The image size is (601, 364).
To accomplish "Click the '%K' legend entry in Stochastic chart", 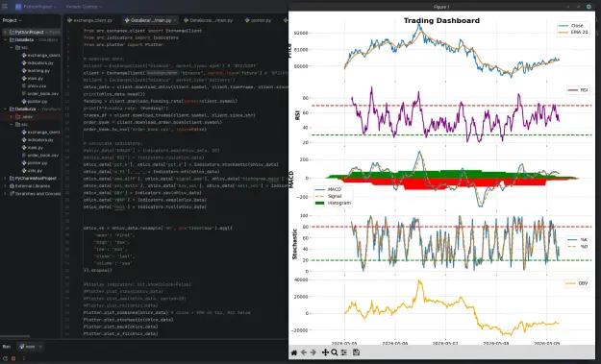I will point(578,239).
